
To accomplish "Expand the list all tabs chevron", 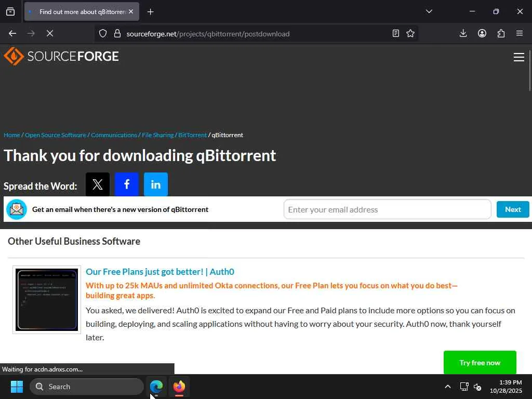I will click(429, 11).
